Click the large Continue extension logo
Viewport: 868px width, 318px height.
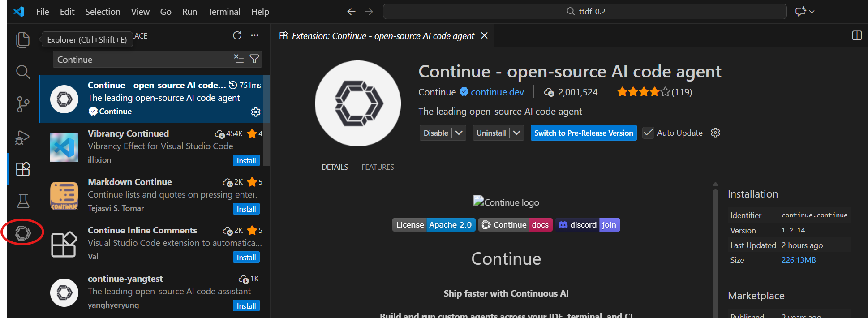click(x=358, y=103)
